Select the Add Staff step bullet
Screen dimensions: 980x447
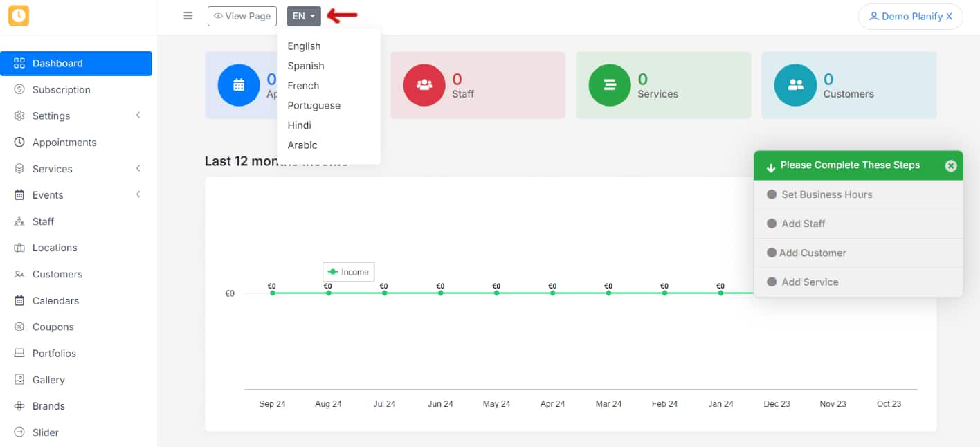(x=772, y=223)
